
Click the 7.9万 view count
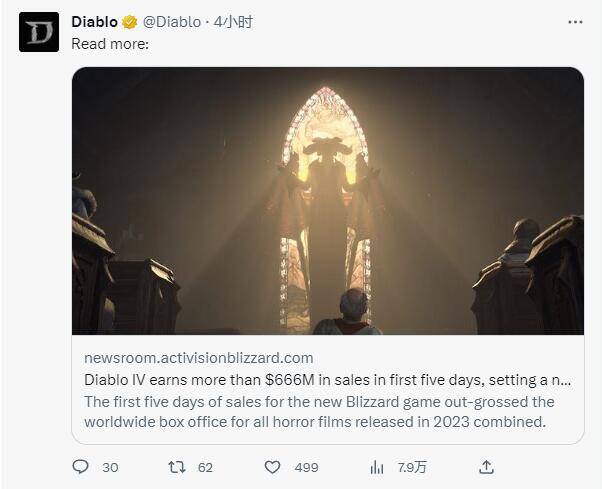(x=412, y=467)
